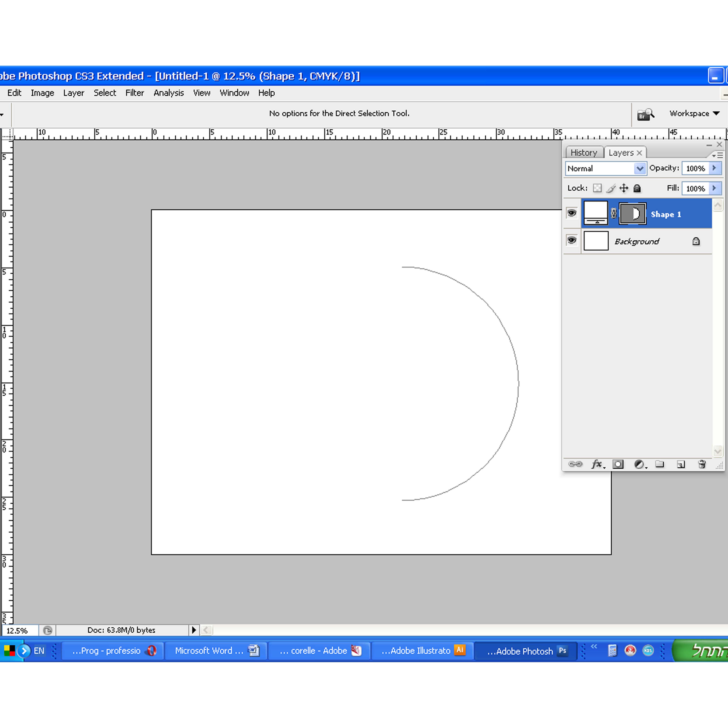Open the fx layer style menu
This screenshot has height=728, width=728.
[597, 464]
